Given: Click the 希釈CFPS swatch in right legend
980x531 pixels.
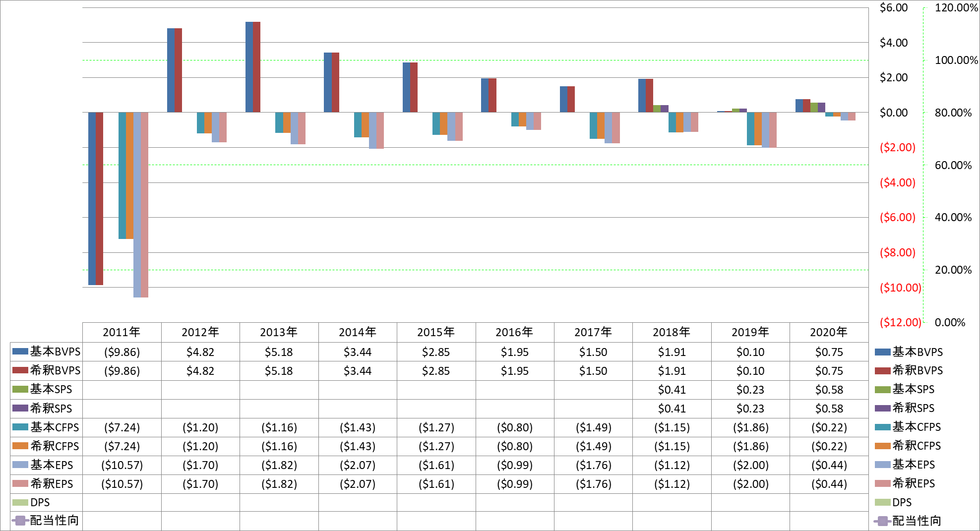Looking at the screenshot, I should click(883, 446).
